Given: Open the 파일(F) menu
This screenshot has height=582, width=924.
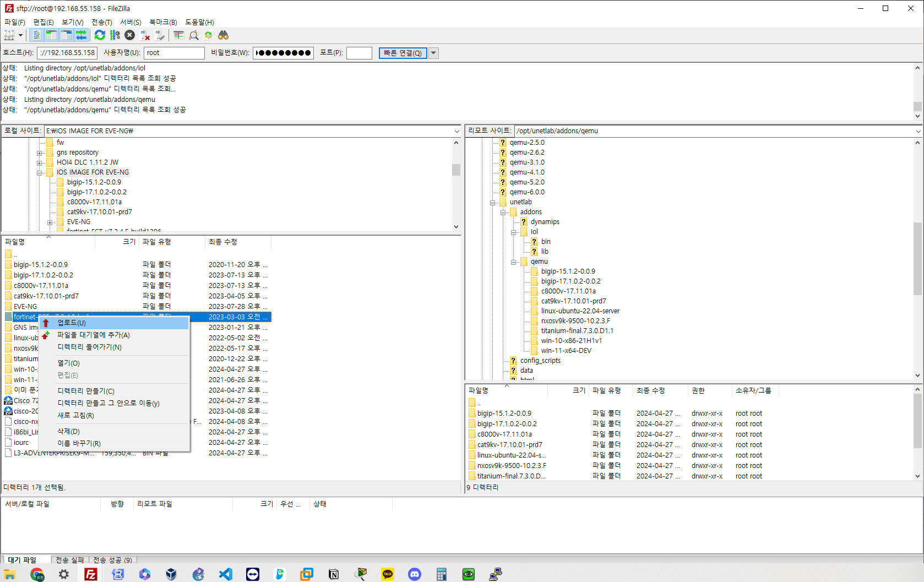Looking at the screenshot, I should [15, 22].
